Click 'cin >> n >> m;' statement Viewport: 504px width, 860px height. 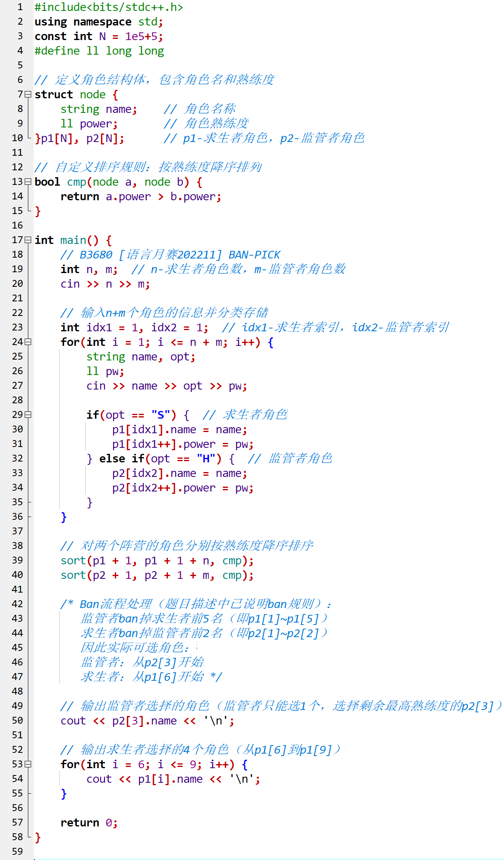pos(105,284)
